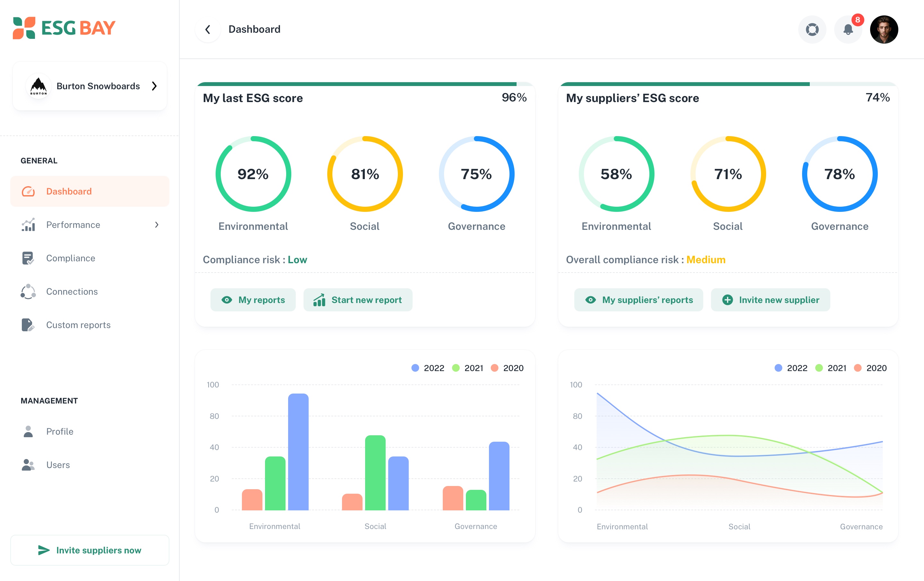
Task: Click the Dashboard gauge icon
Action: coord(29,191)
